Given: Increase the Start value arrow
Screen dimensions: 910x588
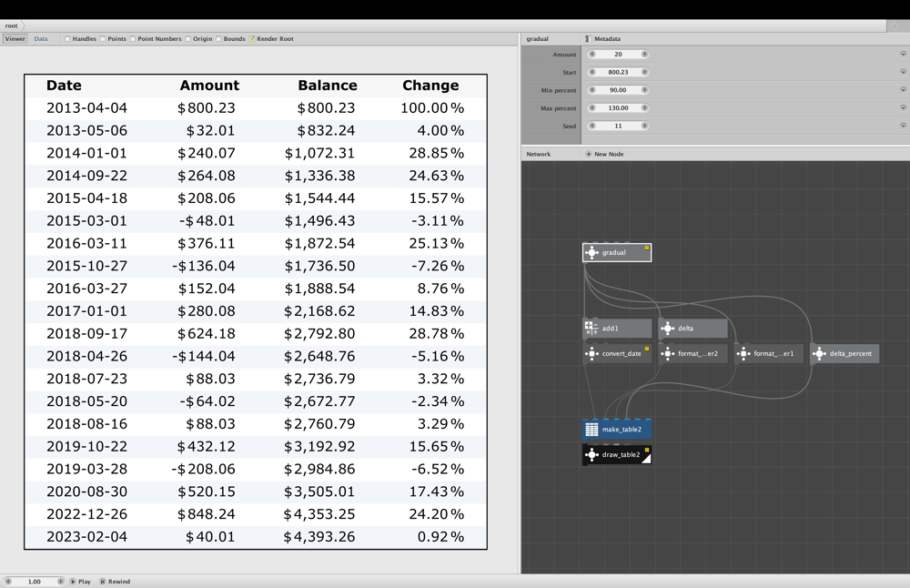Looking at the screenshot, I should click(x=644, y=72).
